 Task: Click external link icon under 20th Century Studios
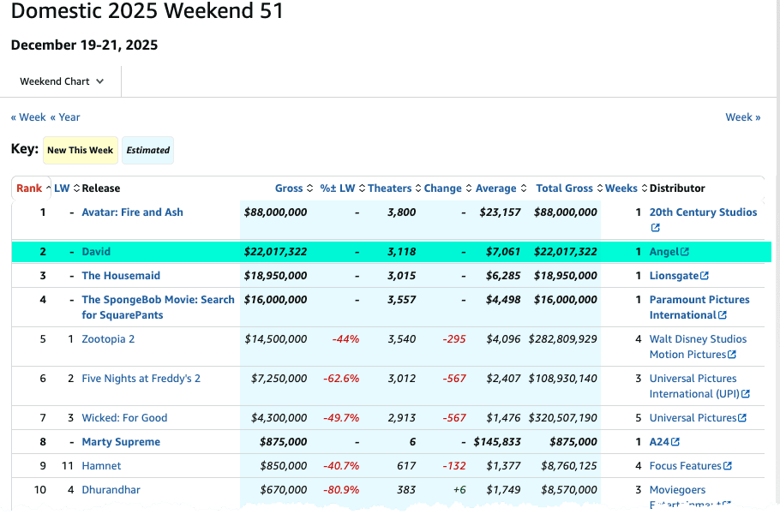click(656, 228)
